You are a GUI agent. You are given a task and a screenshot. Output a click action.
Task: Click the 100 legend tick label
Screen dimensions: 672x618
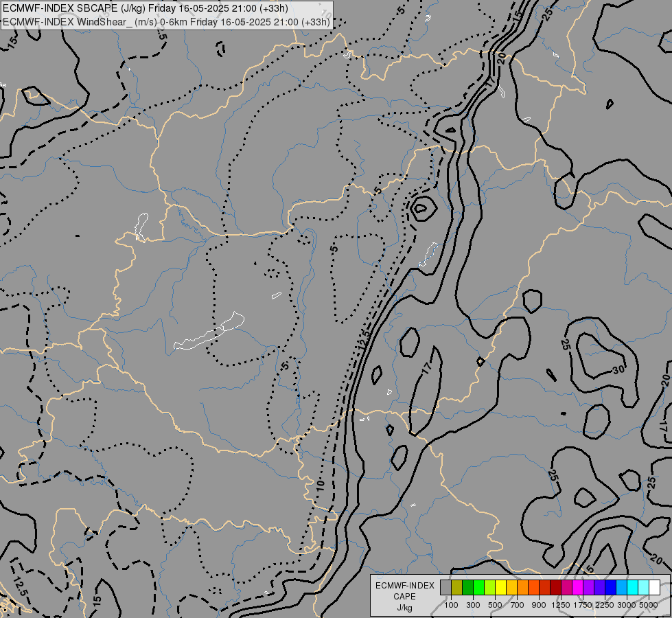[x=451, y=605]
